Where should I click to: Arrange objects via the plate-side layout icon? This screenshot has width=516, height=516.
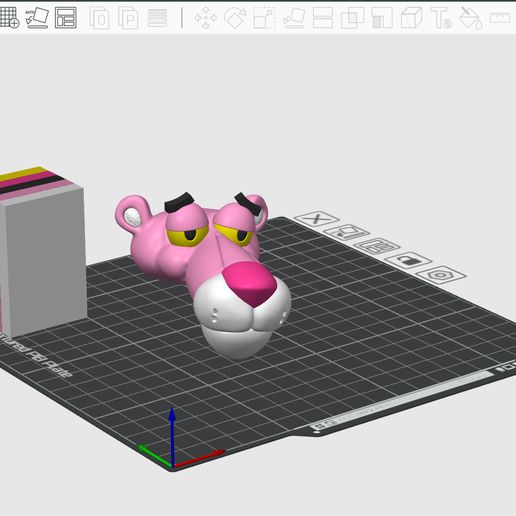pos(377,246)
